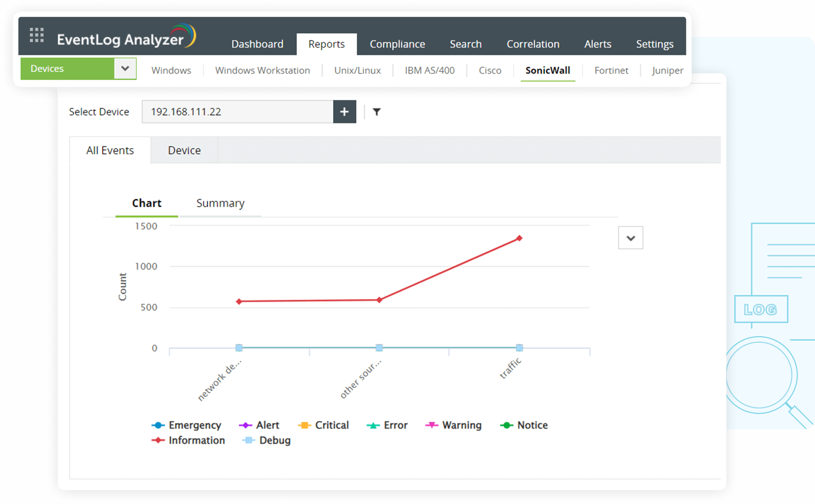Click the Information point above other sour...

(379, 300)
